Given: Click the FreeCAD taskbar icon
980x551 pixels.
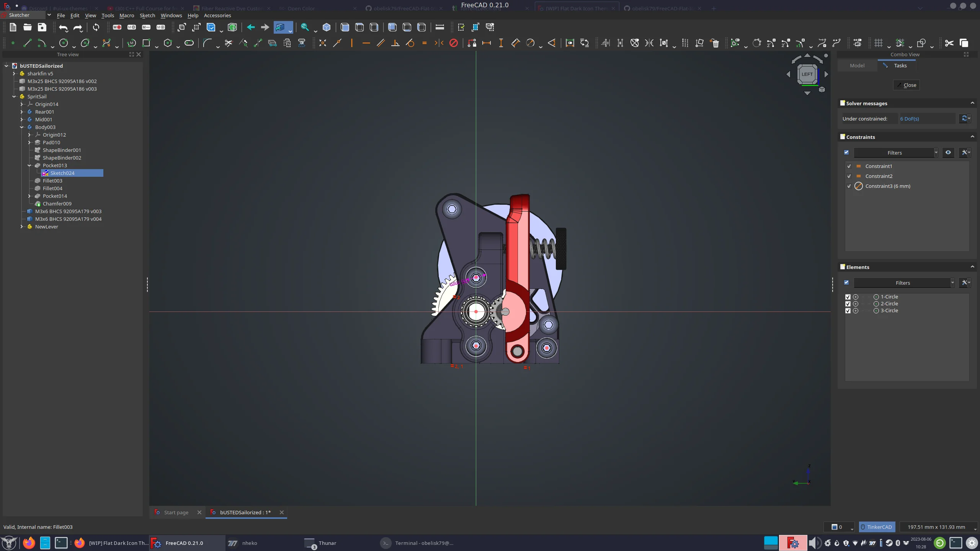Looking at the screenshot, I should click(155, 543).
